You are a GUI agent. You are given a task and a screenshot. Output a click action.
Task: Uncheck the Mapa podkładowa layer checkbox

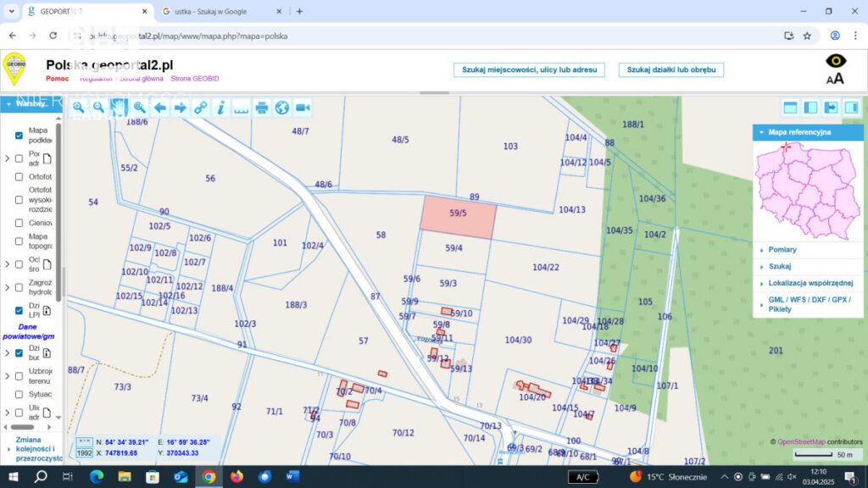coord(19,136)
